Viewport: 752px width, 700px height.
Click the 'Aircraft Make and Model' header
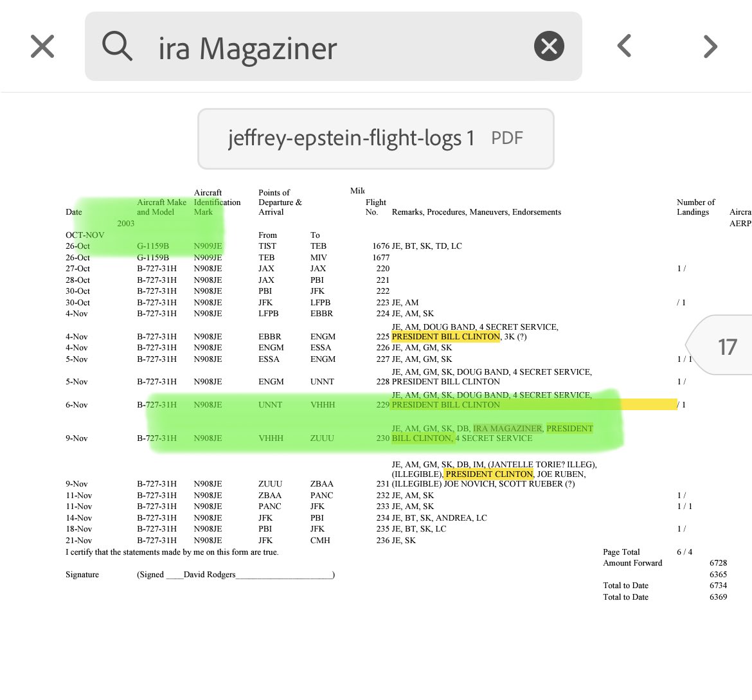(x=161, y=207)
